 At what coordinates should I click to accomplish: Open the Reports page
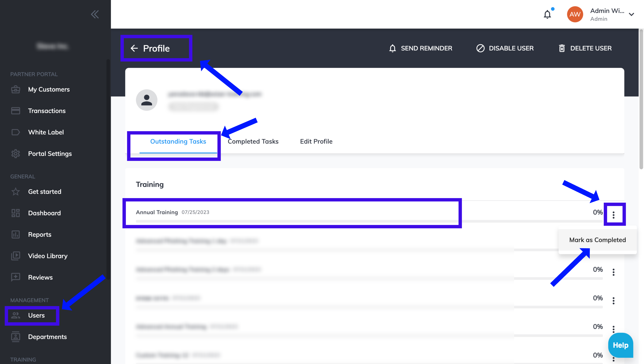(x=40, y=234)
